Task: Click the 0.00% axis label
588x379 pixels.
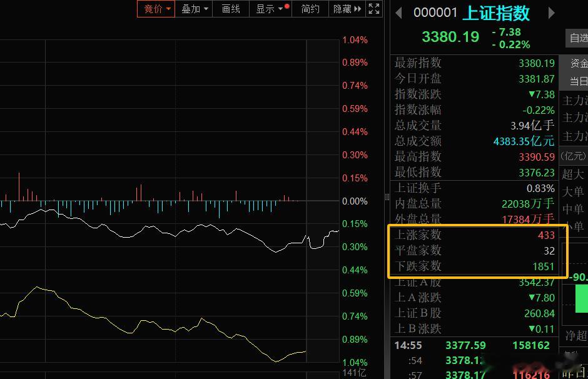Action: point(355,201)
